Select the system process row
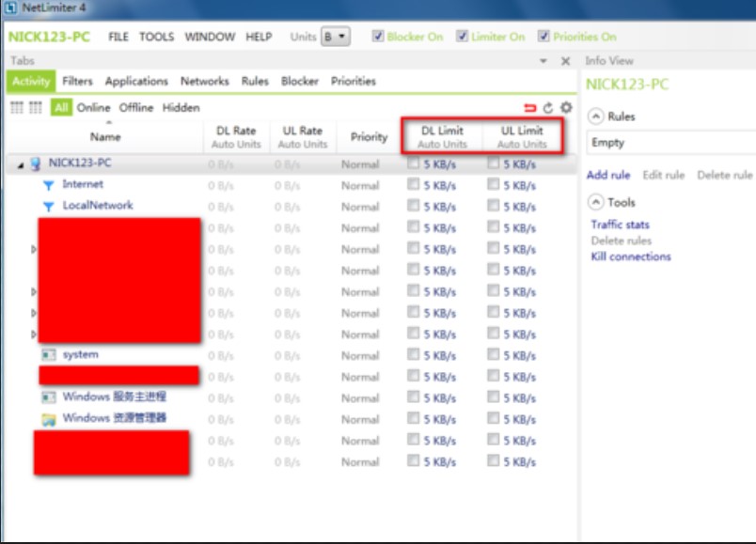Viewport: 756px width, 544px height. [x=80, y=355]
